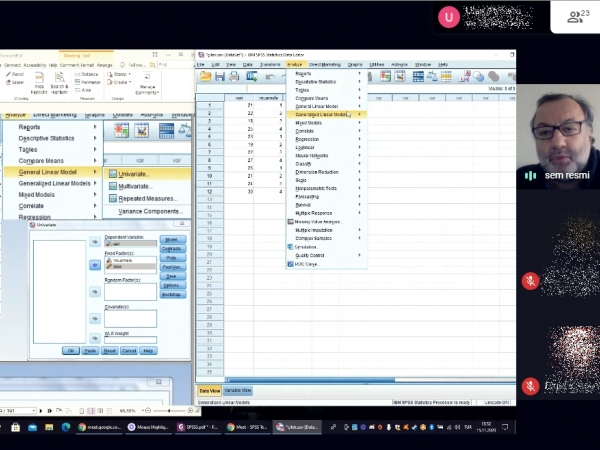
Task: Expand the Mixed Models submenu
Action: click(x=327, y=123)
